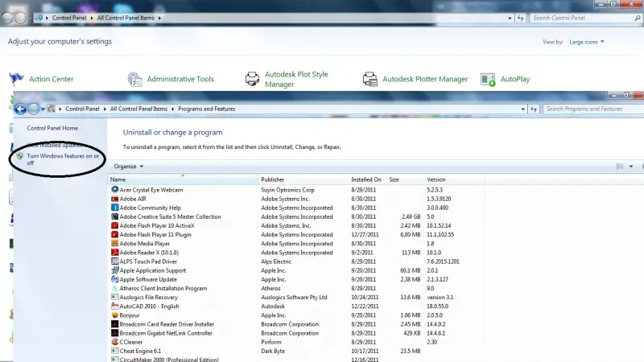
Task: Open AutoPlay icon
Action: [x=488, y=79]
